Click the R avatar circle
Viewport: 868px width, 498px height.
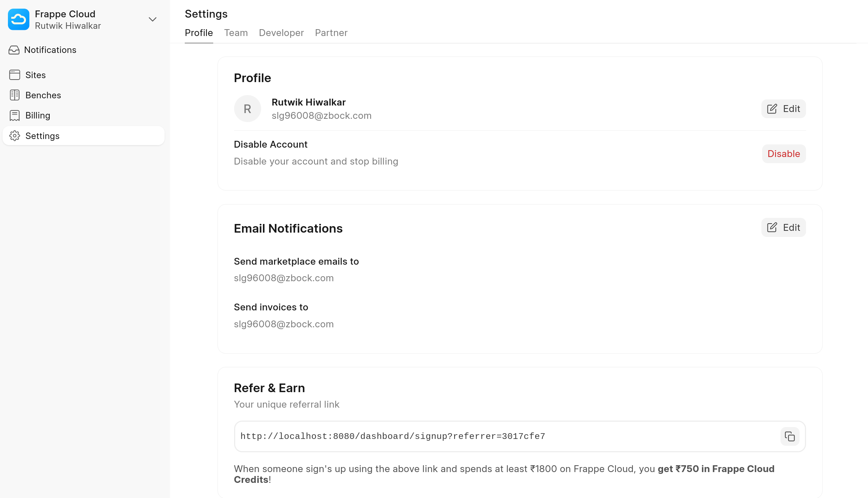tap(247, 108)
